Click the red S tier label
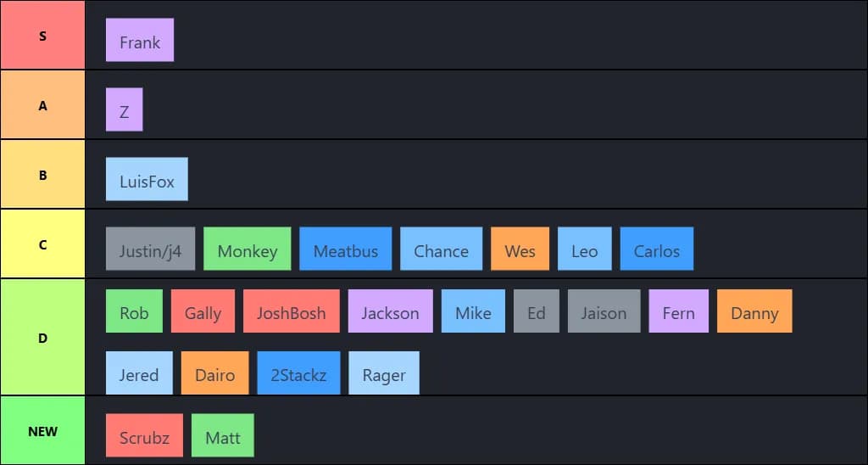 click(42, 36)
